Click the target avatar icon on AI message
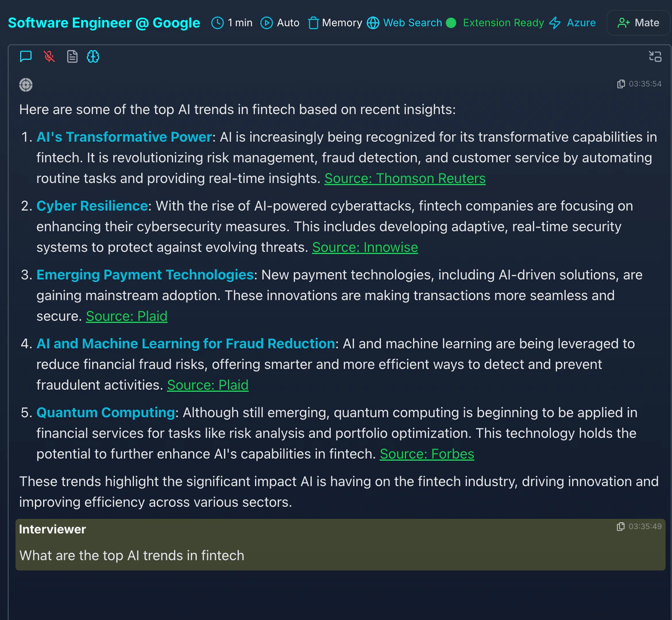 click(25, 84)
